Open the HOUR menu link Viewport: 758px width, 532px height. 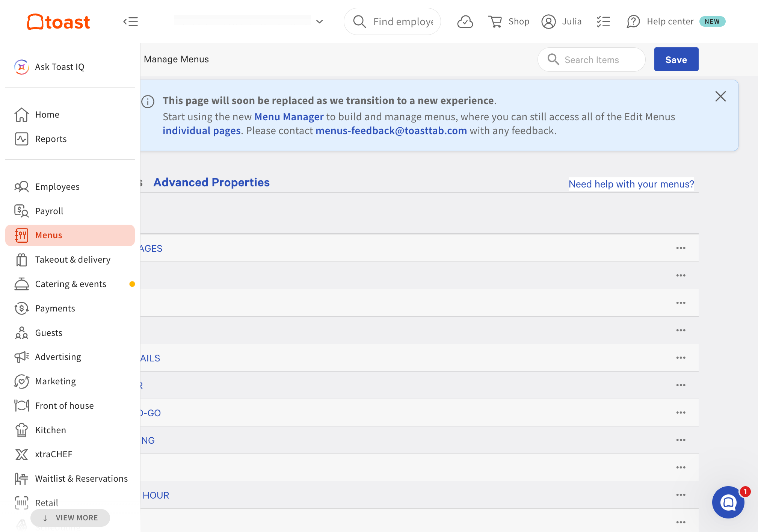tap(156, 496)
